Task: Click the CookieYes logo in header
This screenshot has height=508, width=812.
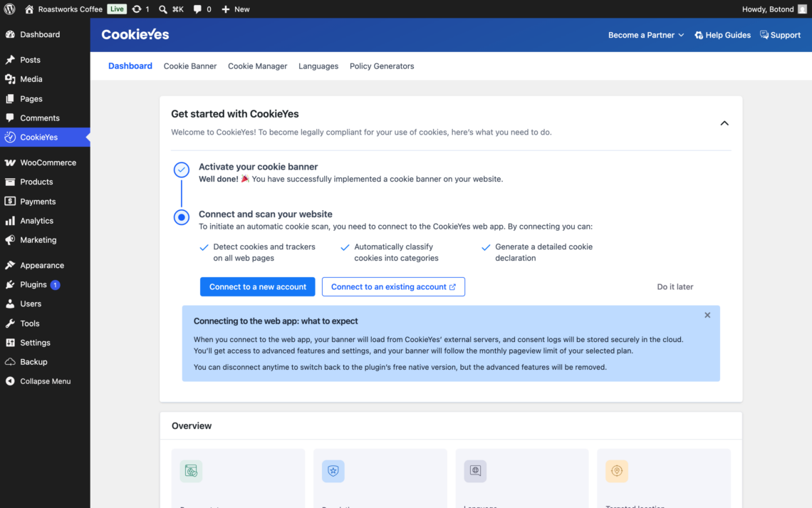Action: click(x=135, y=35)
